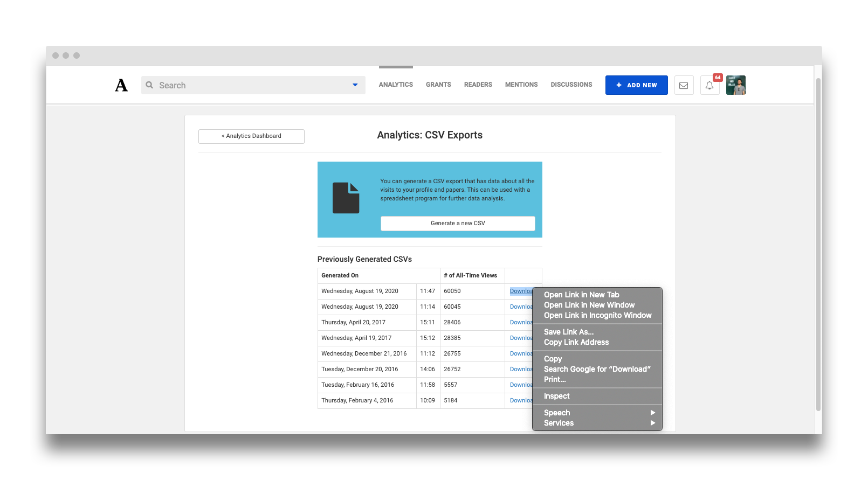Screen dimensions: 868x480
Task: Click the search magnifier icon
Action: tap(149, 85)
